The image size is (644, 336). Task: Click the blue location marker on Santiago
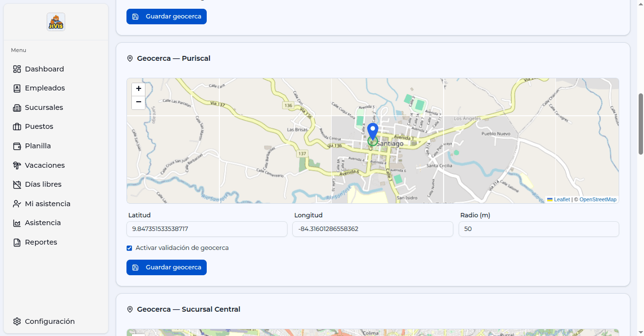(373, 132)
